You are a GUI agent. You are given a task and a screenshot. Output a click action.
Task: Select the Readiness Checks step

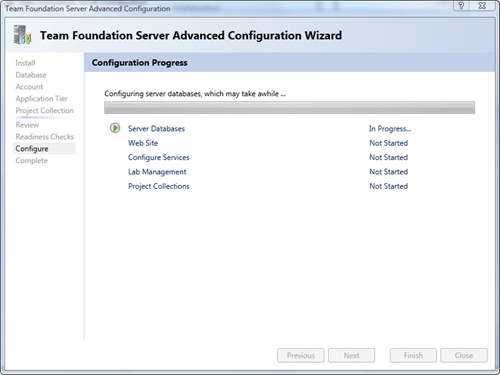pos(45,137)
